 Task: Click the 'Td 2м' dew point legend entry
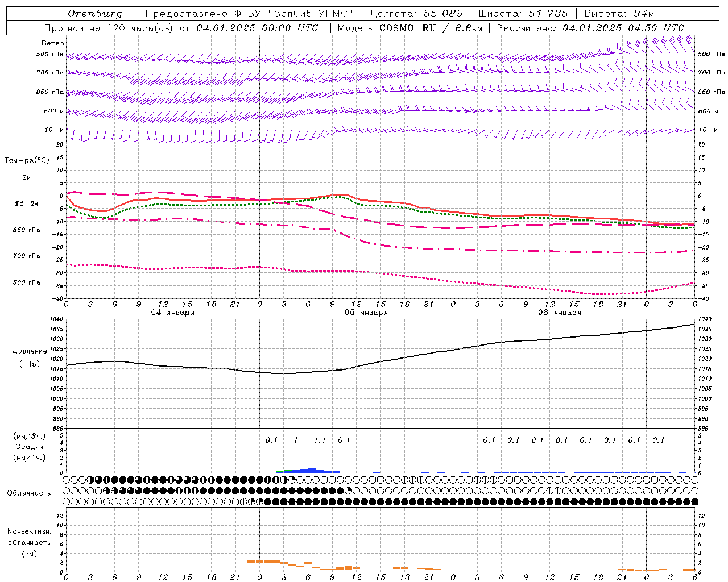pyautogui.click(x=26, y=203)
